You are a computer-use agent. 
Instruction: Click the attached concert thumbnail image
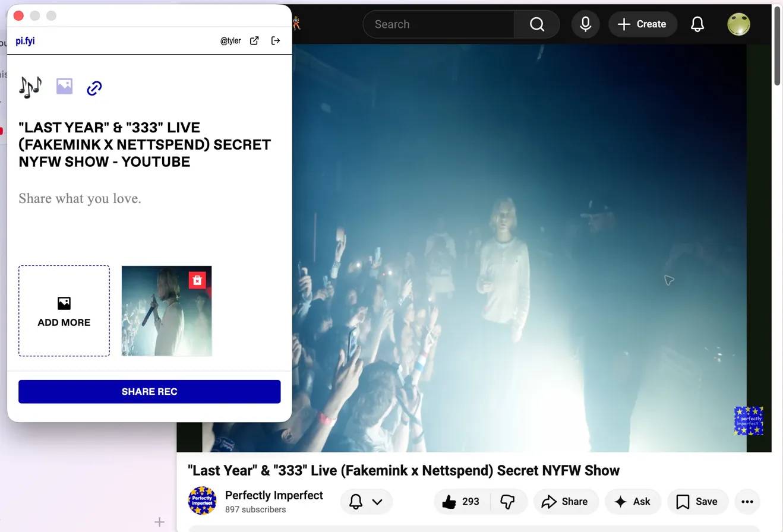166,311
